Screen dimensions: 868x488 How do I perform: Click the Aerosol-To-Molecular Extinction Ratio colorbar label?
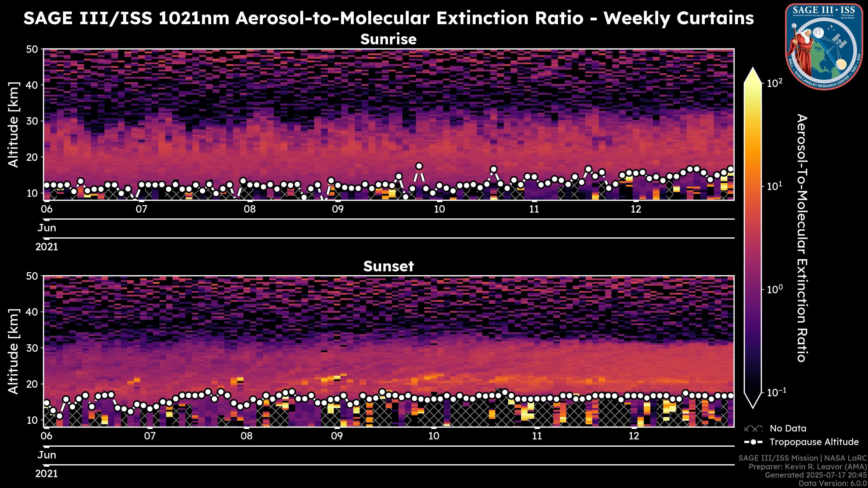pyautogui.click(x=802, y=238)
